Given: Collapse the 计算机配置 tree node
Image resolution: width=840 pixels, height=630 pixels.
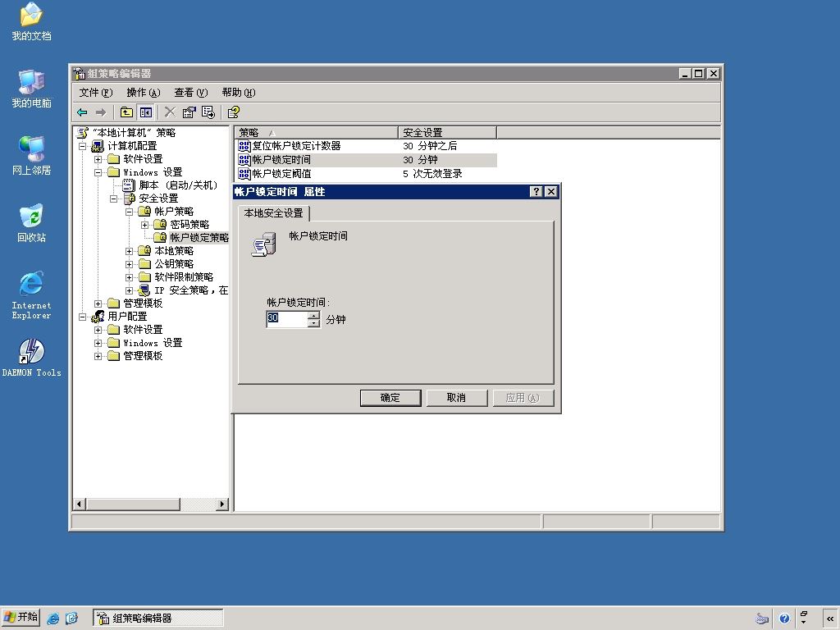Looking at the screenshot, I should (x=83, y=146).
